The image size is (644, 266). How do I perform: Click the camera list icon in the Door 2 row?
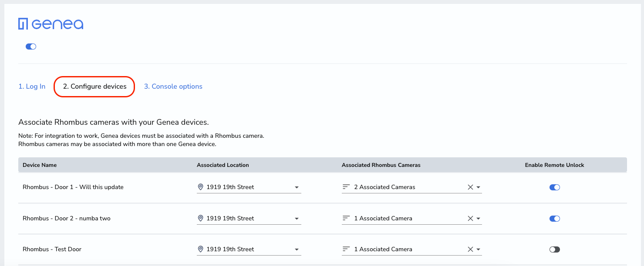pyautogui.click(x=346, y=218)
